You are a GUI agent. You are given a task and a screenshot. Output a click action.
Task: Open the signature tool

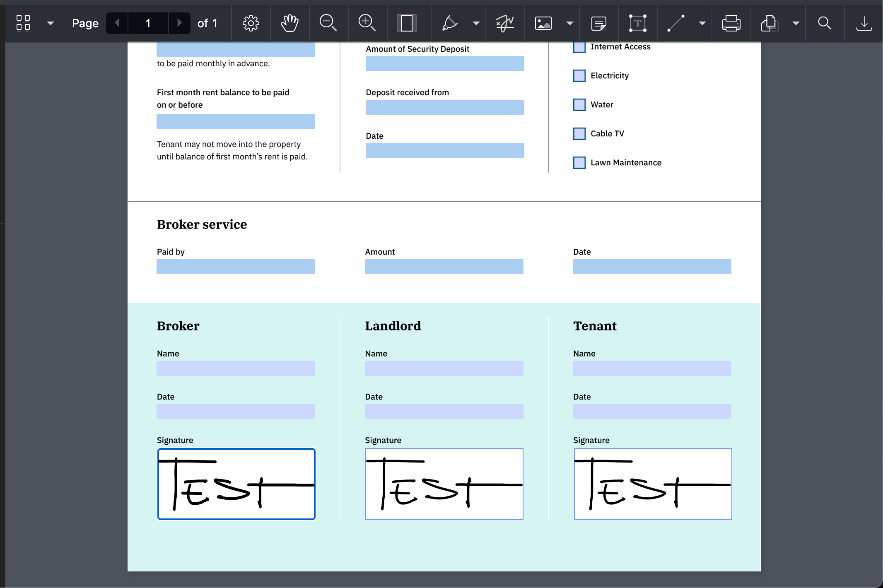click(504, 23)
